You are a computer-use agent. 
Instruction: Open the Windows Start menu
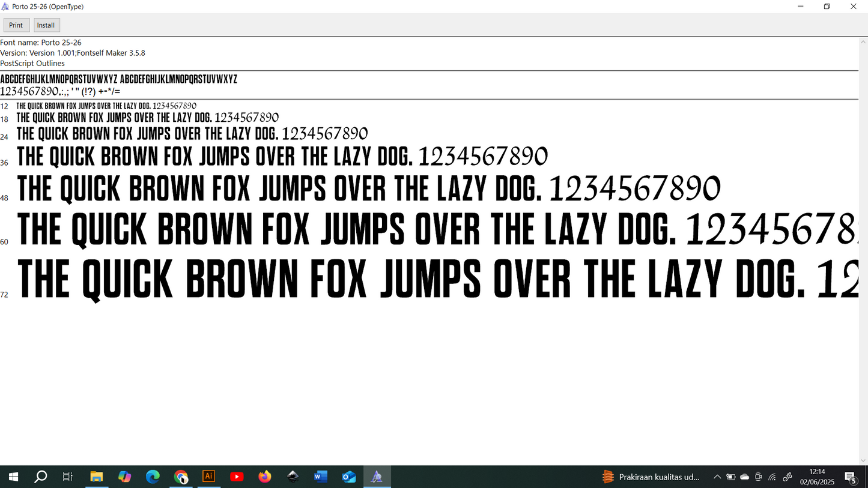point(13,477)
